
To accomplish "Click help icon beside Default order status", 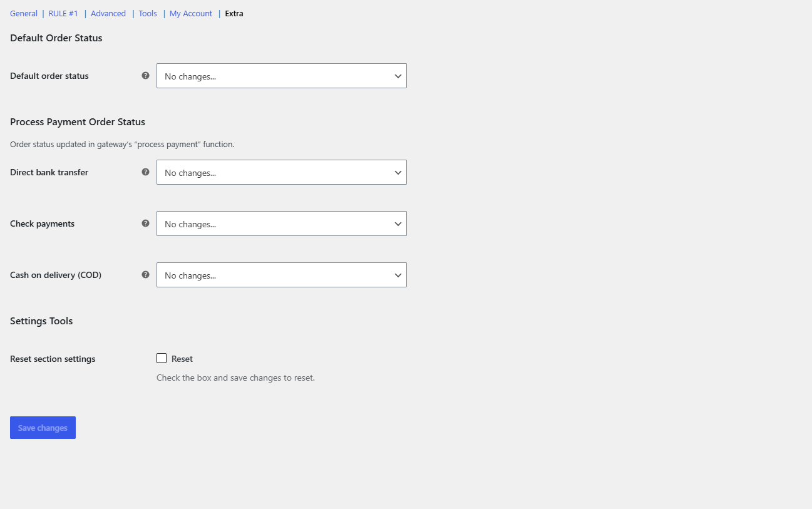I will coord(145,76).
